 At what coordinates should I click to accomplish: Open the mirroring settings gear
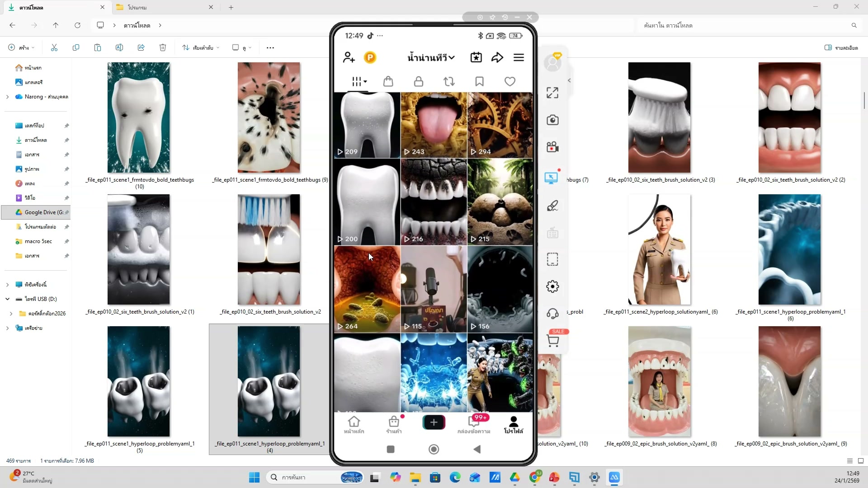click(x=552, y=286)
